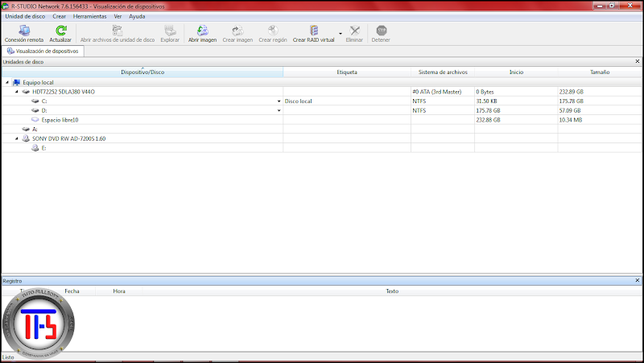
Task: Sort by Sistema de archivos column header
Action: click(x=443, y=72)
